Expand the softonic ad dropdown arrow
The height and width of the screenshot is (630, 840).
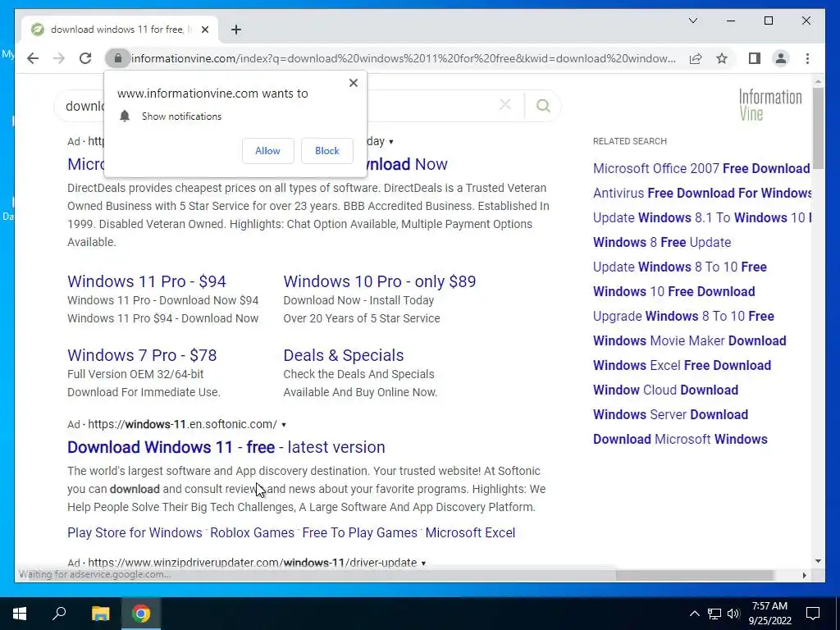284,425
